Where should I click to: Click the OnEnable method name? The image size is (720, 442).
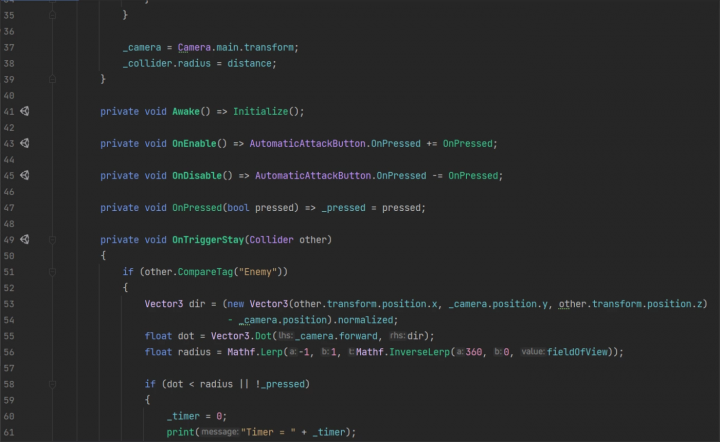point(194,144)
